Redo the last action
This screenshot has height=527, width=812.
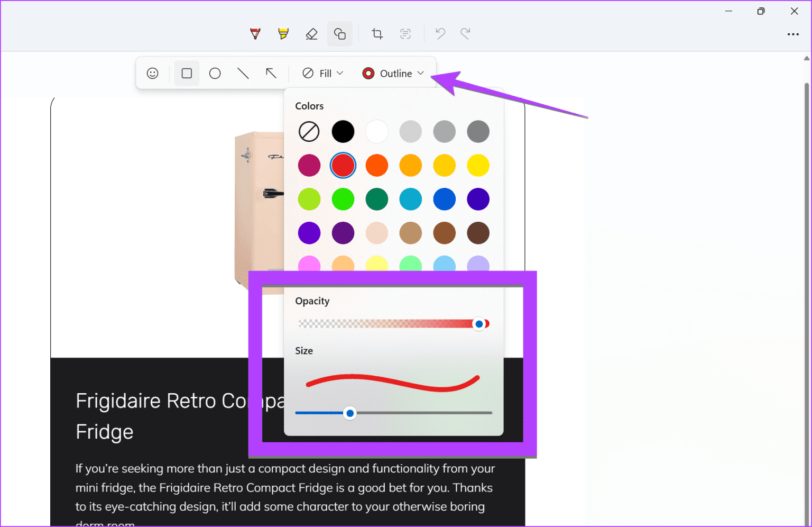point(465,34)
